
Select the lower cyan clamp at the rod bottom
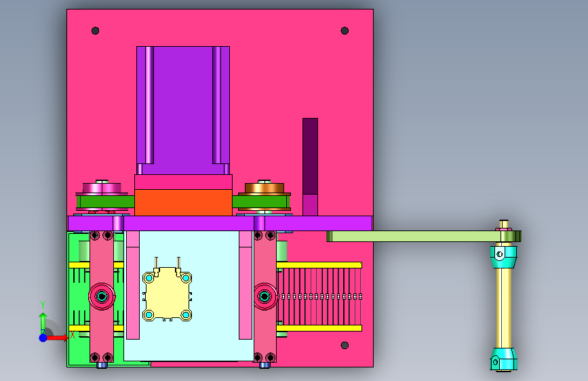(503, 359)
